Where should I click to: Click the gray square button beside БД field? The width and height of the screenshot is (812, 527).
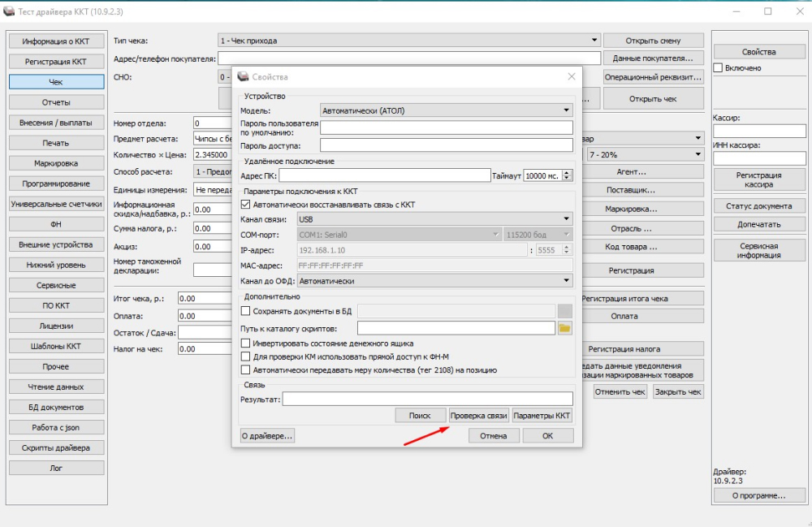[564, 311]
